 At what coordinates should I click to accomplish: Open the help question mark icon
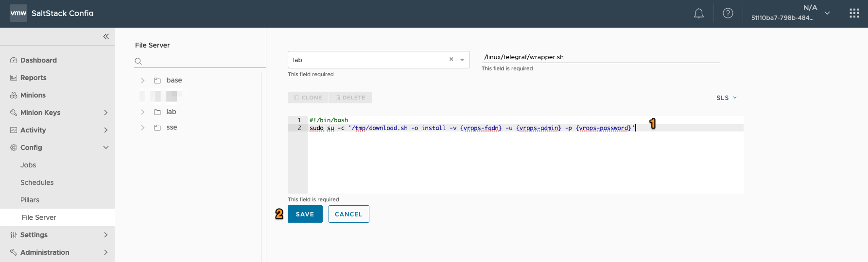click(x=728, y=14)
